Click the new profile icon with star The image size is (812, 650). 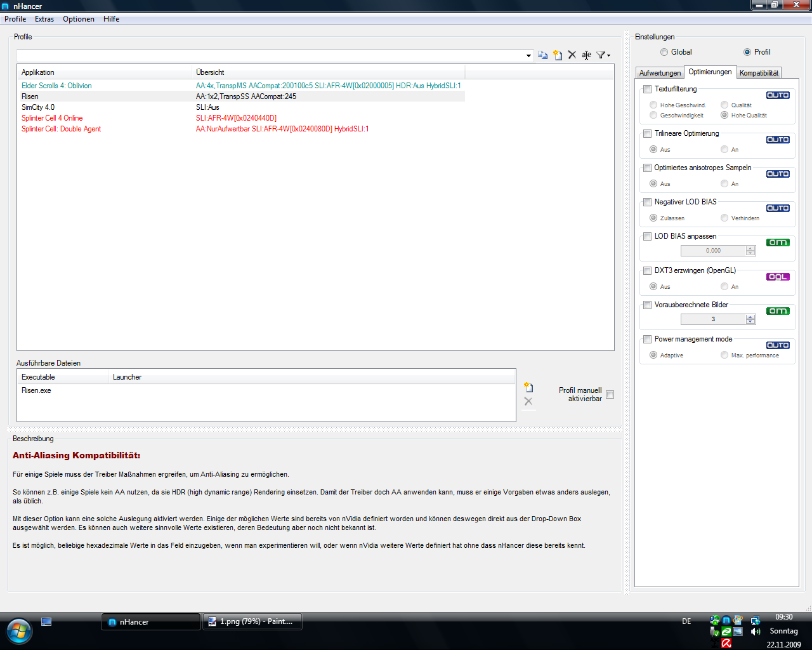[557, 55]
